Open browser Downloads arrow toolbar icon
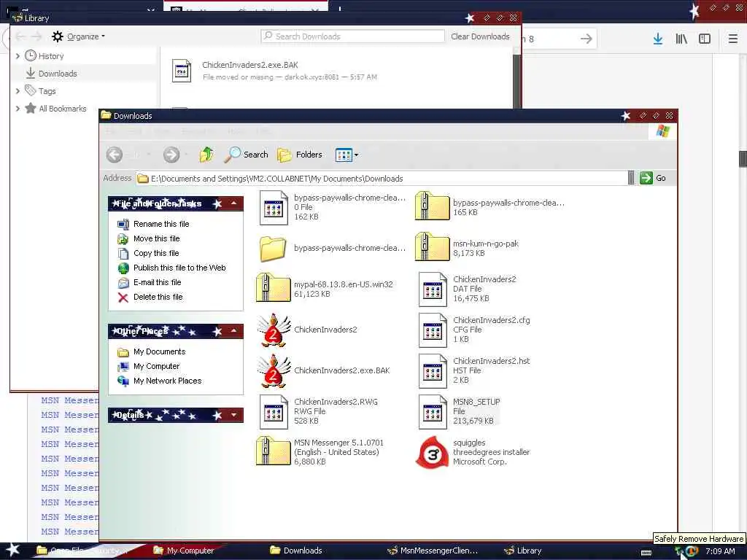 point(658,39)
